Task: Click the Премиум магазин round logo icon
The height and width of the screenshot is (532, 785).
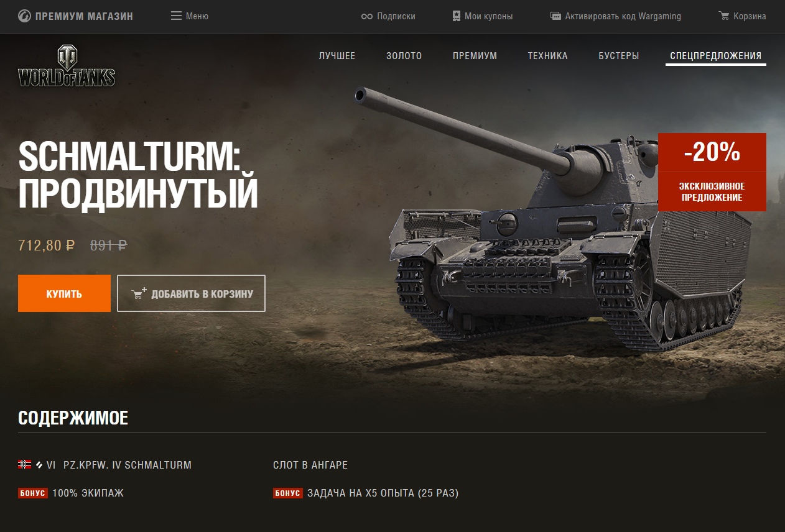Action: [x=24, y=16]
